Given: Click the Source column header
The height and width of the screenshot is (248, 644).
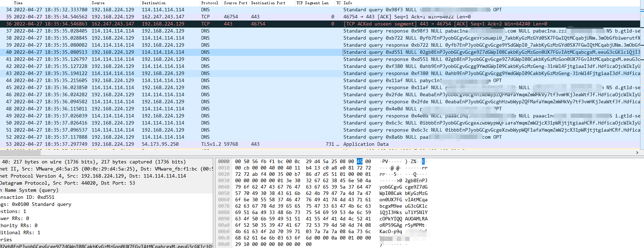Looking at the screenshot, I should click(x=98, y=3).
